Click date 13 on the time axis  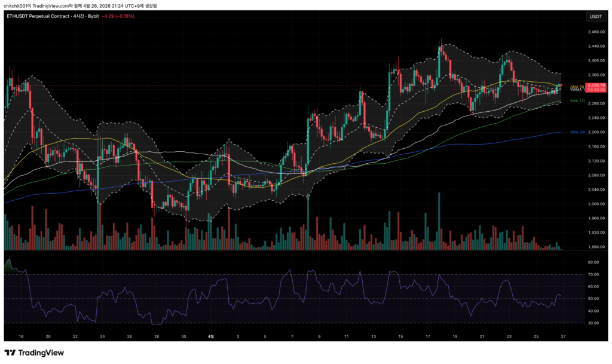(x=373, y=337)
